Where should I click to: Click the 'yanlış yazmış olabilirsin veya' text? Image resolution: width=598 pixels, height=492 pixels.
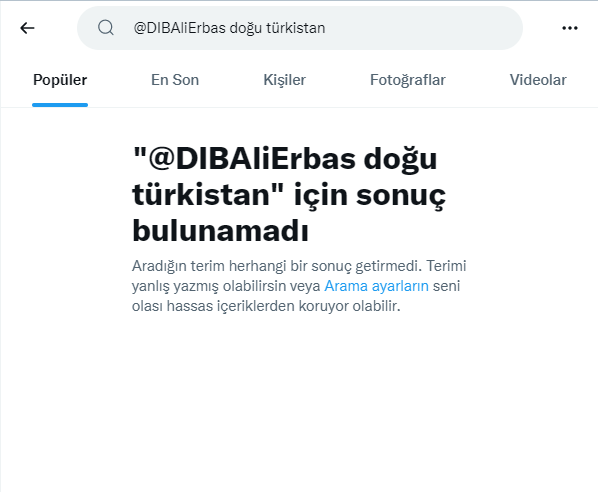click(x=226, y=286)
